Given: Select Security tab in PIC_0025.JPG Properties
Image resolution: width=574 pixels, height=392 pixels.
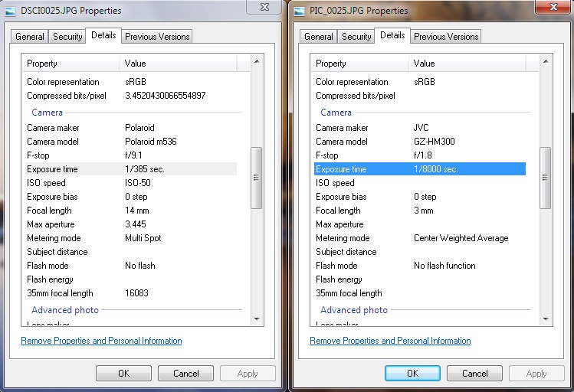Looking at the screenshot, I should 356,37.
